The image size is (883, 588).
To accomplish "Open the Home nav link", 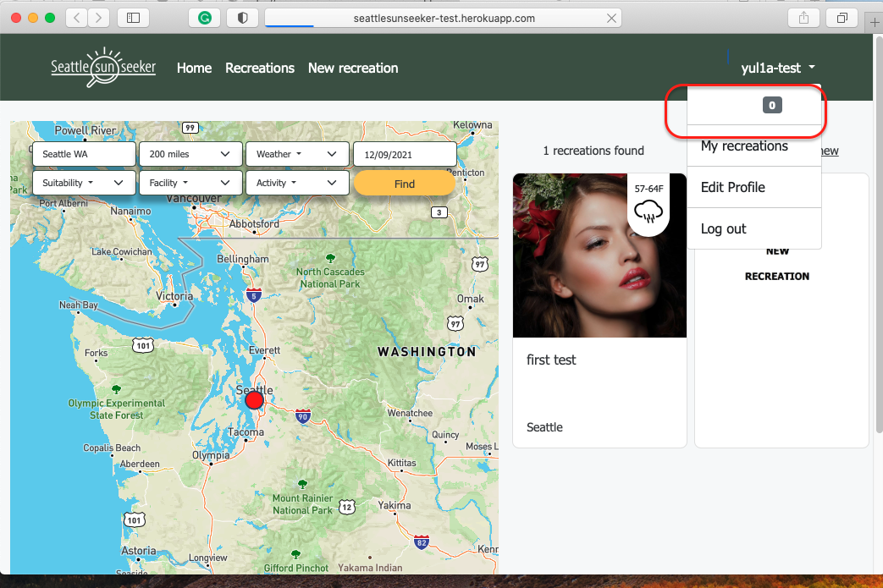I will click(x=194, y=68).
